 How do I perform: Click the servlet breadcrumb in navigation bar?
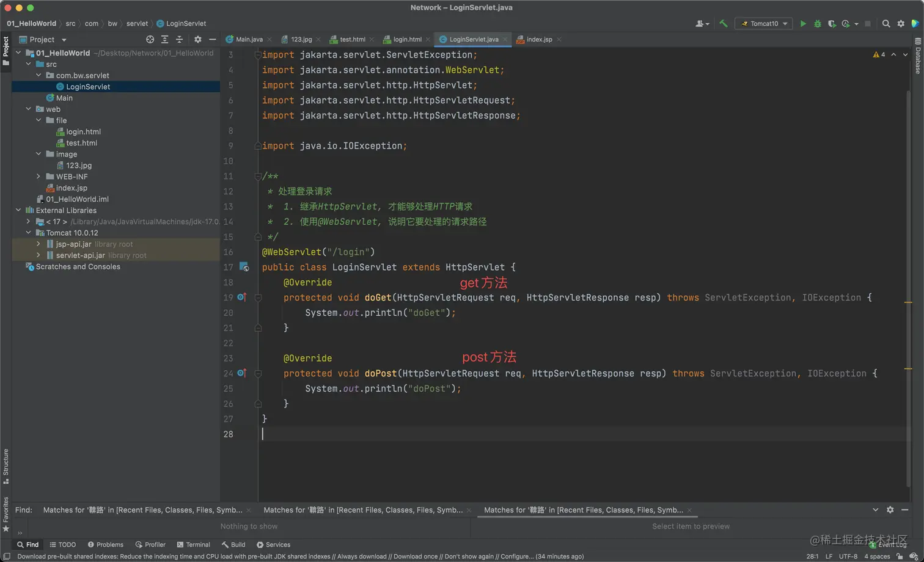(137, 24)
